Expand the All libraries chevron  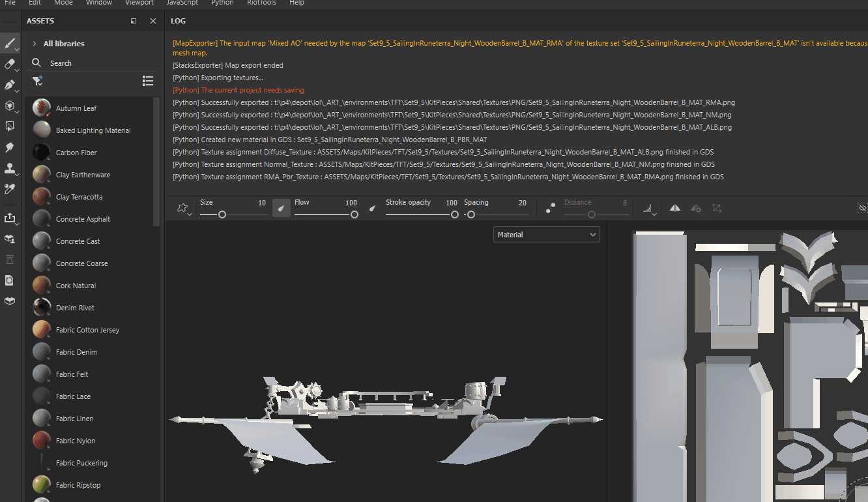[34, 44]
